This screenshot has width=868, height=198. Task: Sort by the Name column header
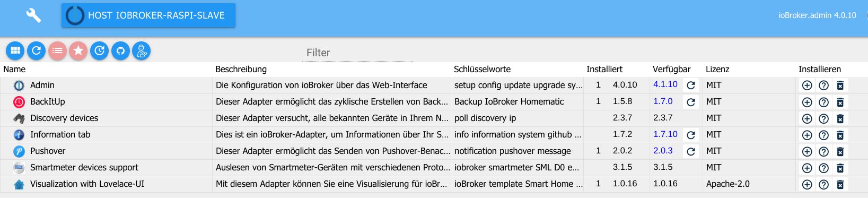14,69
